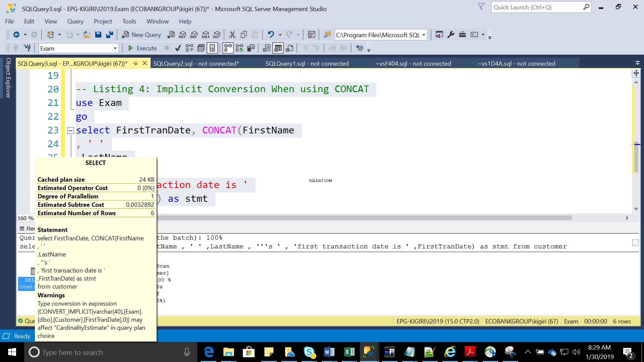Display Estimated Execution Plan icon

tap(190, 48)
